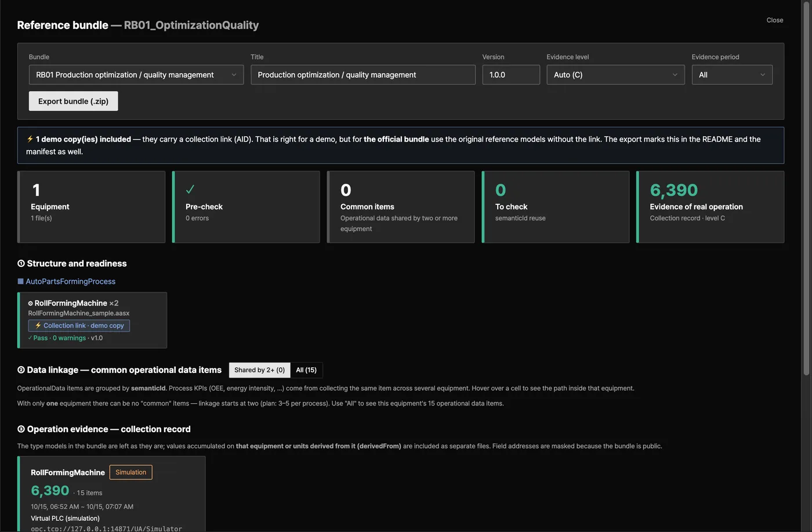The width and height of the screenshot is (812, 532).
Task: Export the bundle as a zip file
Action: (73, 101)
